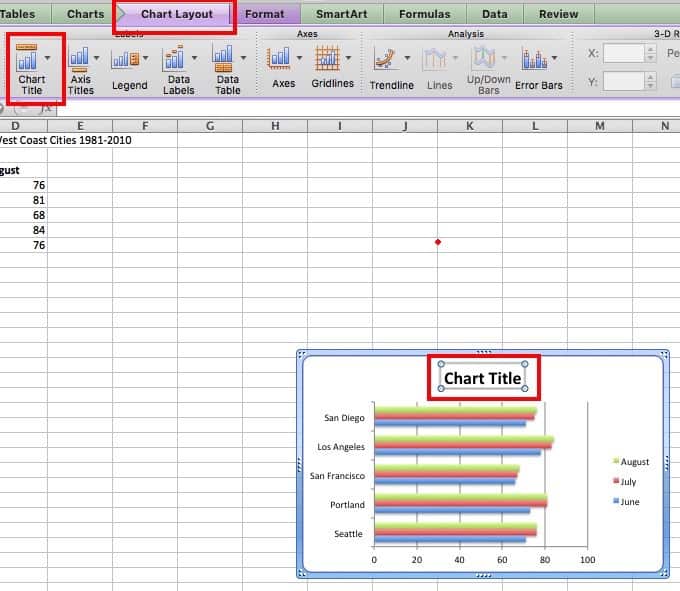
Task: Click the blue June bar for Seattle
Action: point(450,540)
